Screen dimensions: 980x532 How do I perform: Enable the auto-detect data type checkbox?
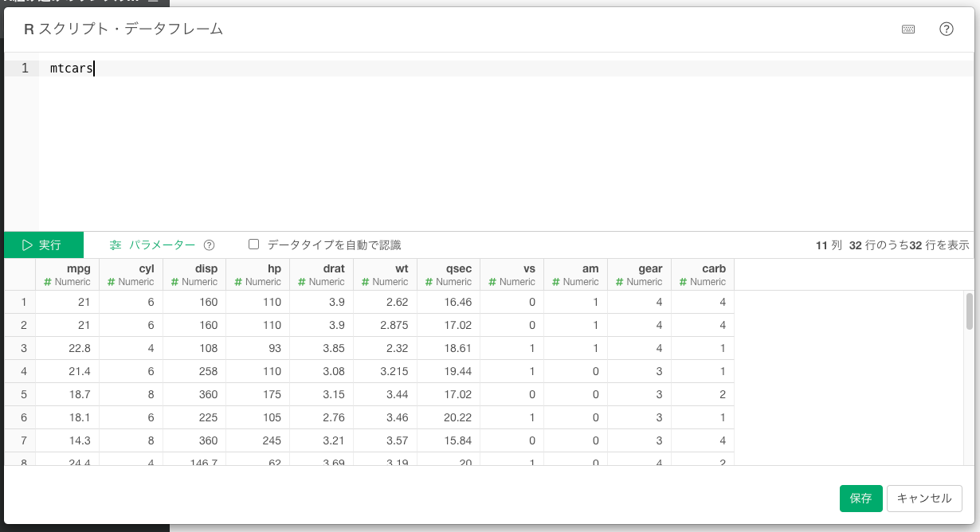254,244
